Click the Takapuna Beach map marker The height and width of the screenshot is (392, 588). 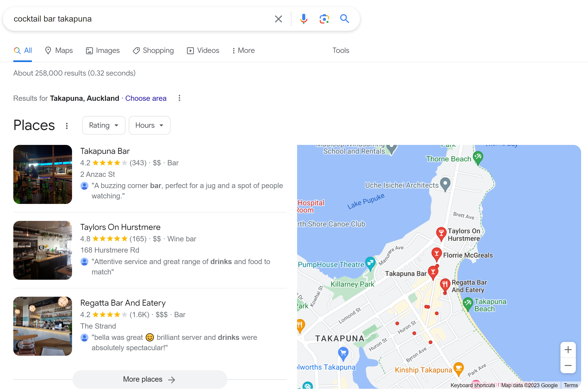468,304
